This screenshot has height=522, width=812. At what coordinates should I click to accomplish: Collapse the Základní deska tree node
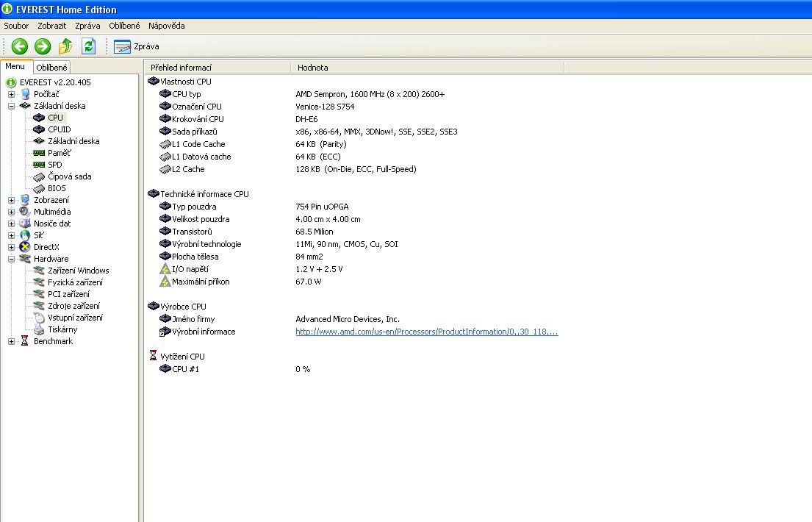(x=11, y=106)
